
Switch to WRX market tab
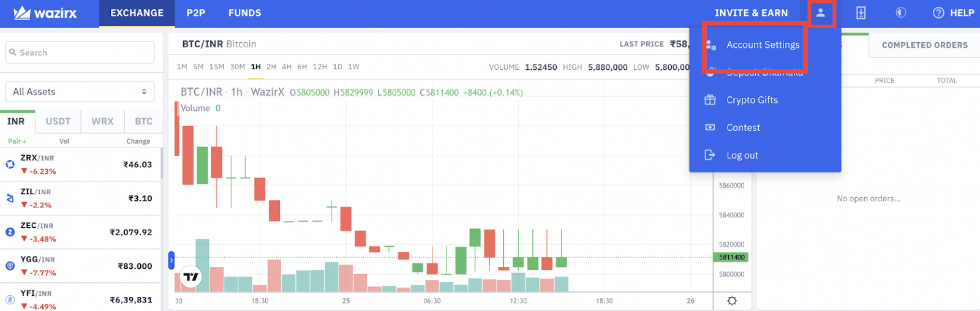click(103, 121)
